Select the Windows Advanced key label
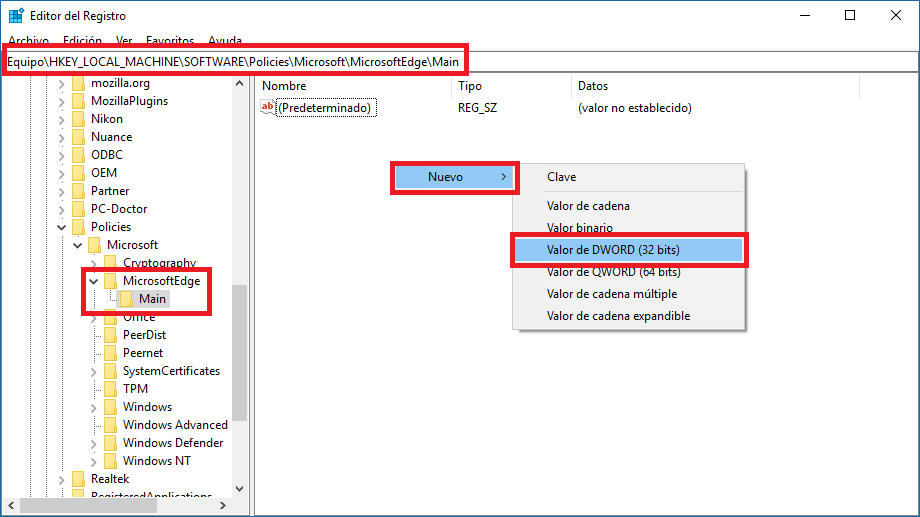This screenshot has height=517, width=920. 175,425
